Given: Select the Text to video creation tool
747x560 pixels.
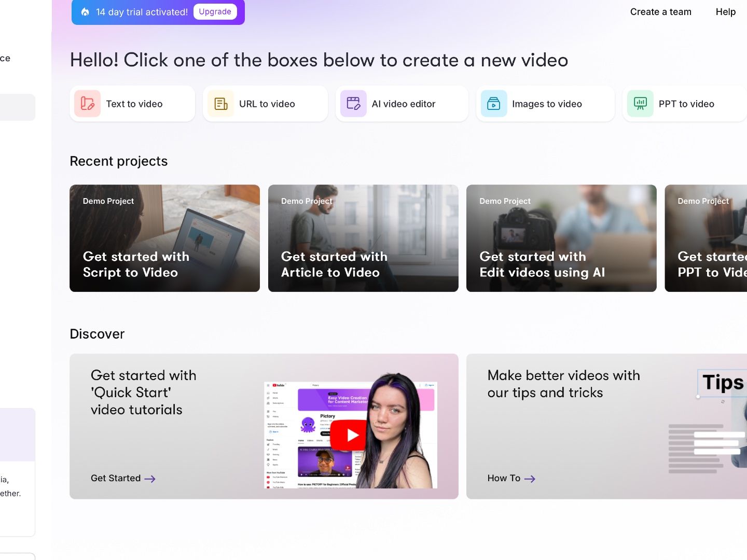Looking at the screenshot, I should (x=132, y=103).
